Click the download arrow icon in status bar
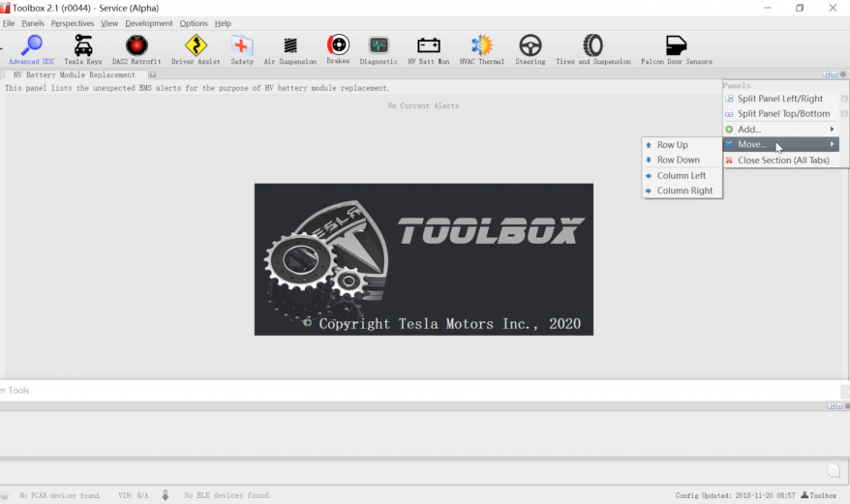The image size is (850, 504). (166, 494)
